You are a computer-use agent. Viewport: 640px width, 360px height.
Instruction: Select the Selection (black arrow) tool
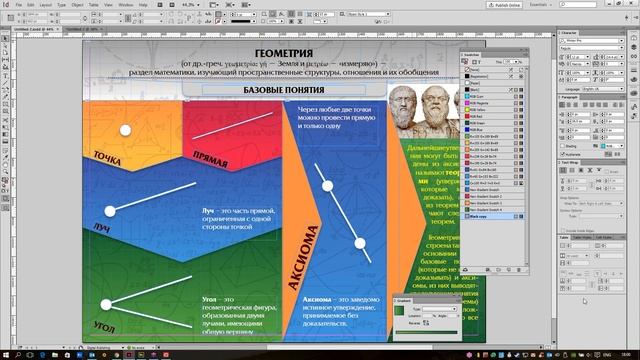(5, 39)
